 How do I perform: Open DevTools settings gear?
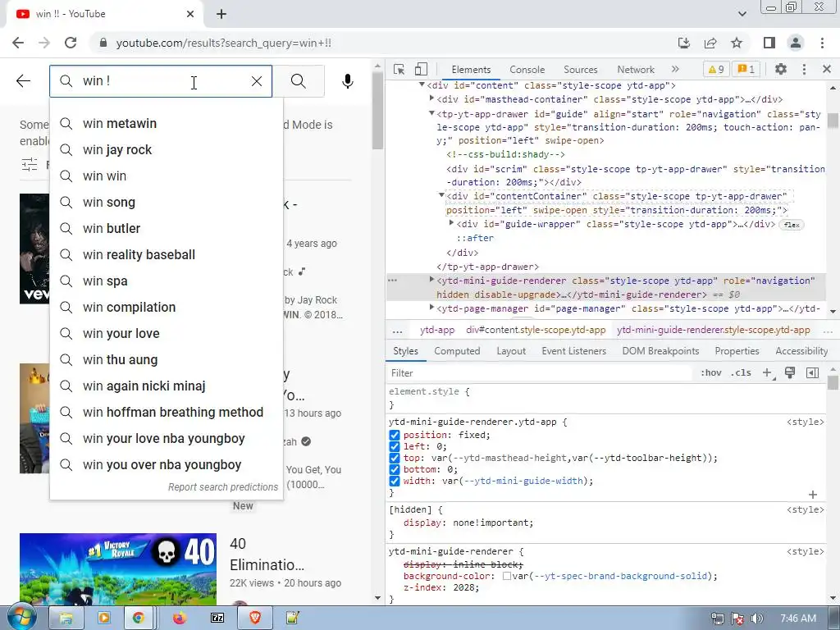[x=781, y=69]
